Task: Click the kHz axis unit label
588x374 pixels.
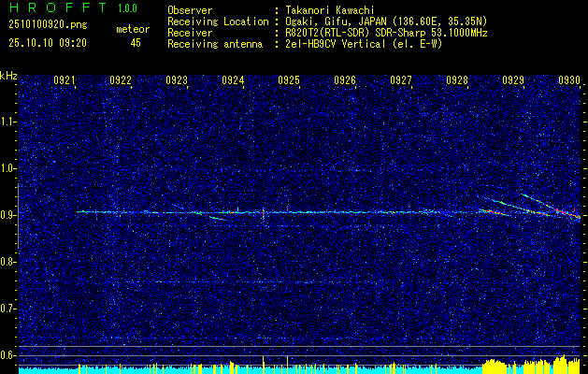Action: [x=8, y=76]
